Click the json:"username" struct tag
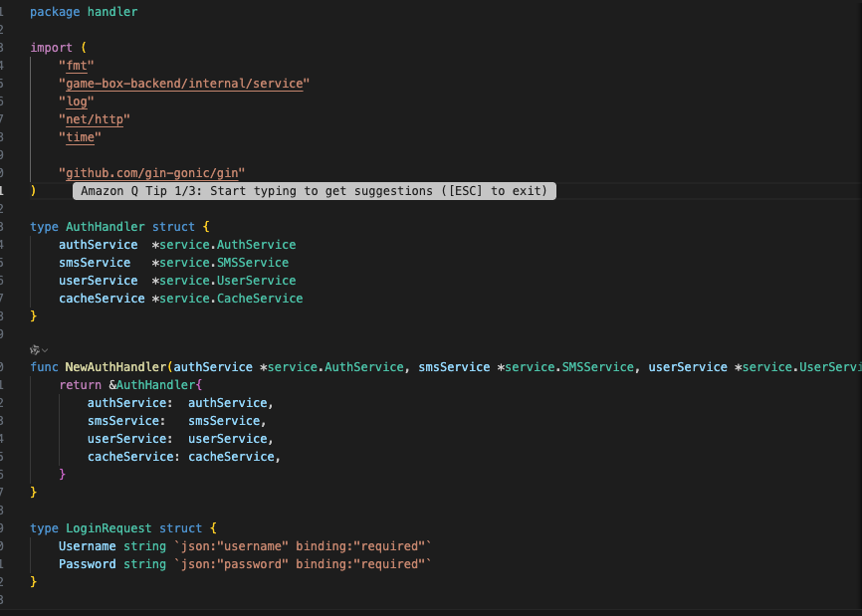The image size is (862, 616). (x=235, y=546)
